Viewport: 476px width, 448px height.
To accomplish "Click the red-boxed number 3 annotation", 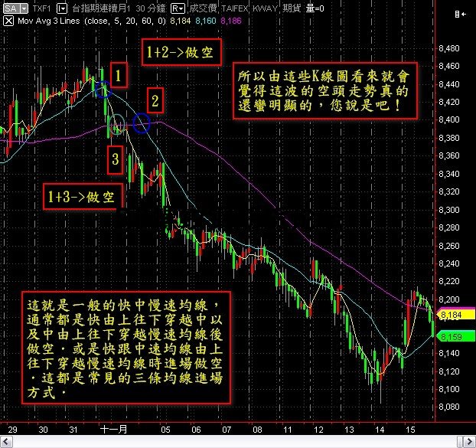I will coord(113,159).
